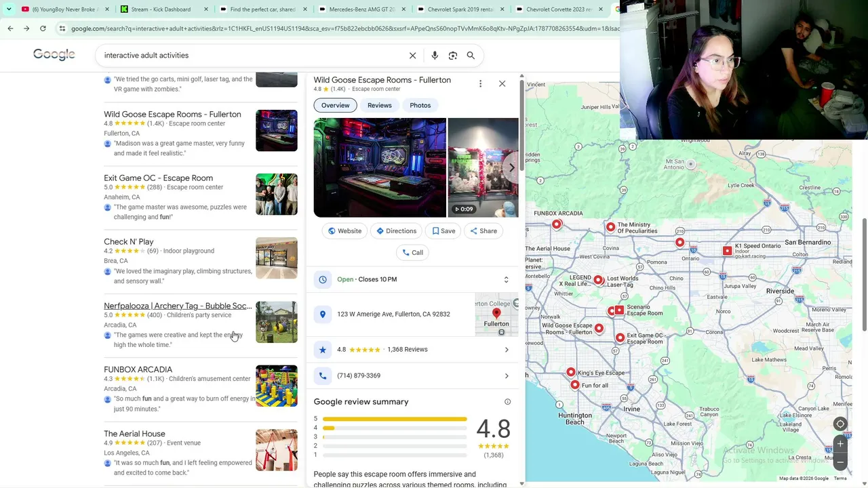
Task: Select the 5-star rating bar
Action: tap(395, 420)
